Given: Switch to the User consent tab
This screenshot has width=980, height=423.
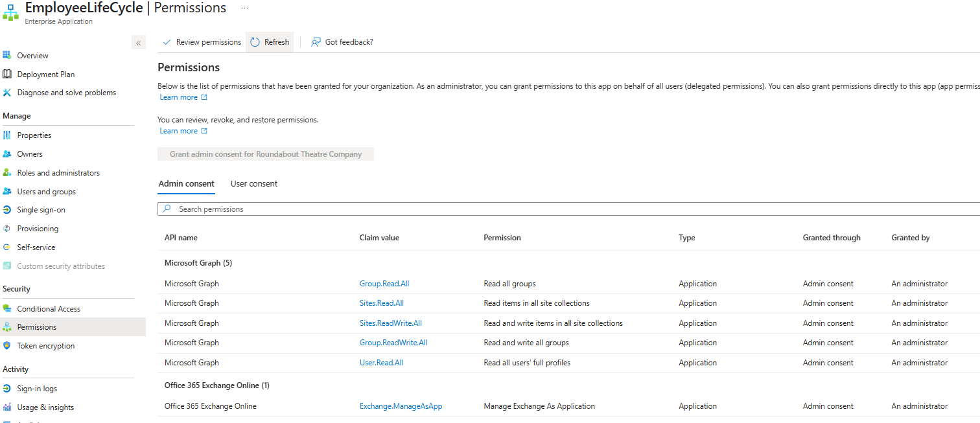Looking at the screenshot, I should pyautogui.click(x=254, y=184).
